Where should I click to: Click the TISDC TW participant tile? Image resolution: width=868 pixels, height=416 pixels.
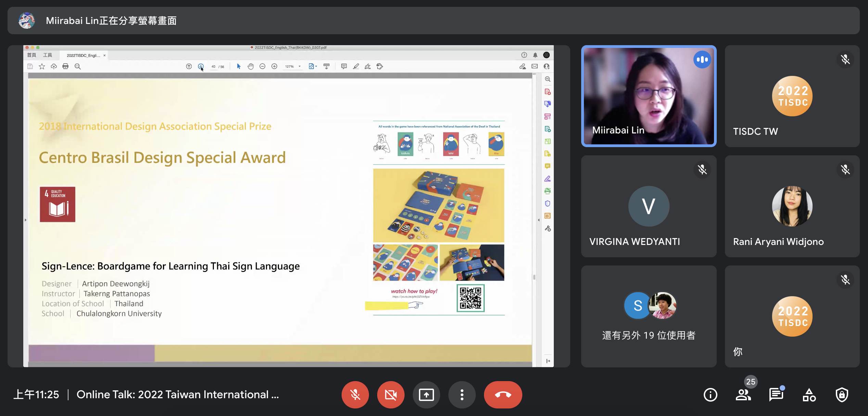(x=792, y=96)
